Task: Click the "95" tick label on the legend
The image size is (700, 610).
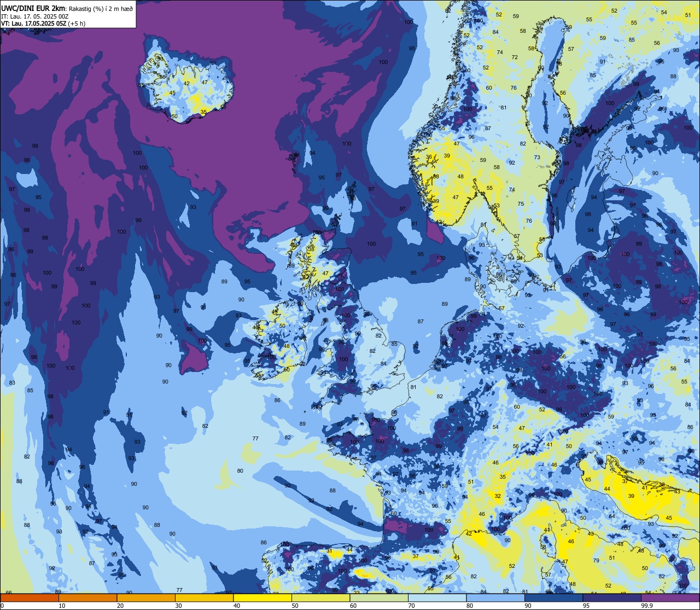Action: pyautogui.click(x=586, y=606)
